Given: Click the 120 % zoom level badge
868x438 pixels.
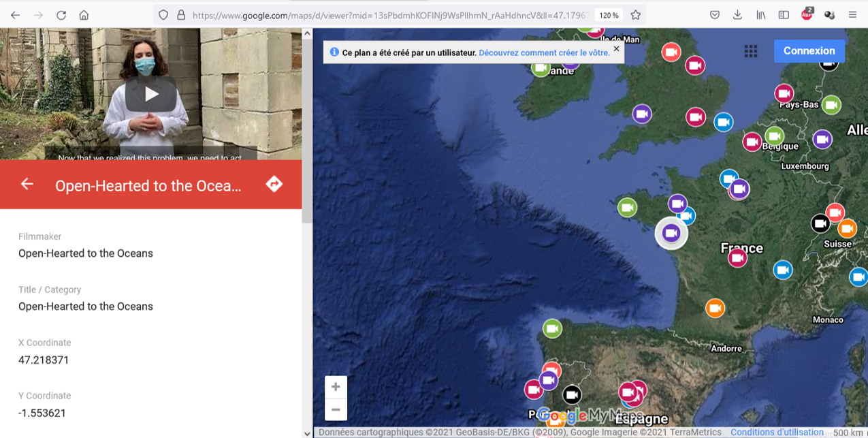Looking at the screenshot, I should 608,15.
